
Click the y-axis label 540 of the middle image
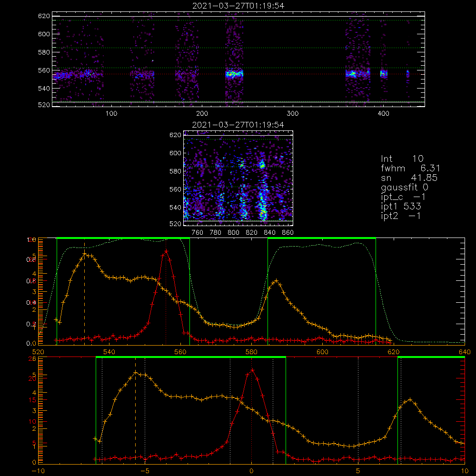point(176,208)
